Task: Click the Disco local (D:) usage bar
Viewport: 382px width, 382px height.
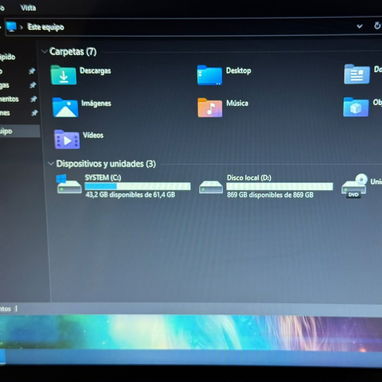Action: tap(280, 186)
